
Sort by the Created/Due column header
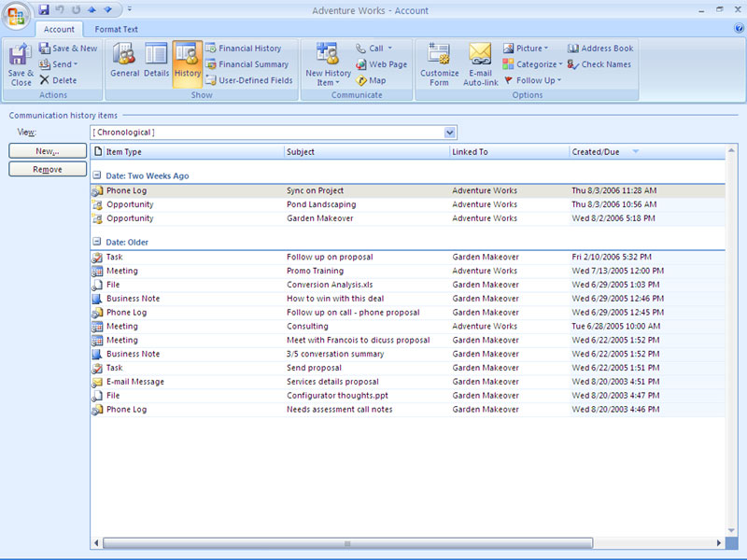coord(599,151)
